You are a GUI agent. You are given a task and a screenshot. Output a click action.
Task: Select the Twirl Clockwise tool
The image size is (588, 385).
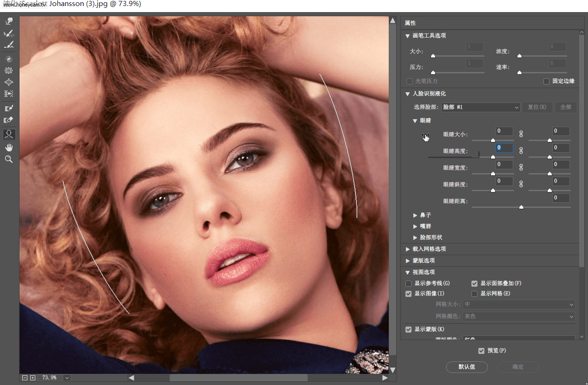click(x=9, y=59)
